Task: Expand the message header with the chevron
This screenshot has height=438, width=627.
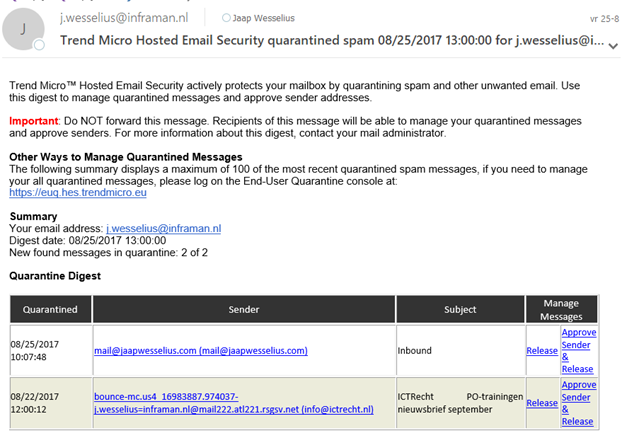Action: coord(615,41)
